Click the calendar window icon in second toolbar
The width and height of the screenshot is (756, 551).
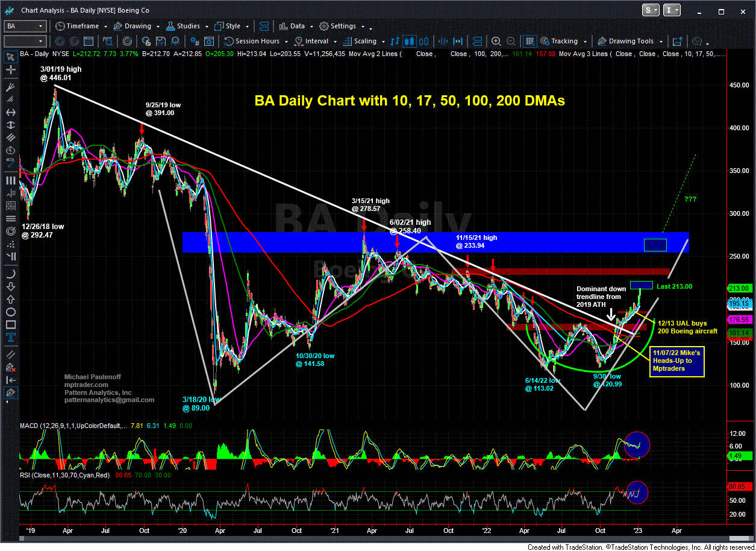pyautogui.click(x=88, y=41)
